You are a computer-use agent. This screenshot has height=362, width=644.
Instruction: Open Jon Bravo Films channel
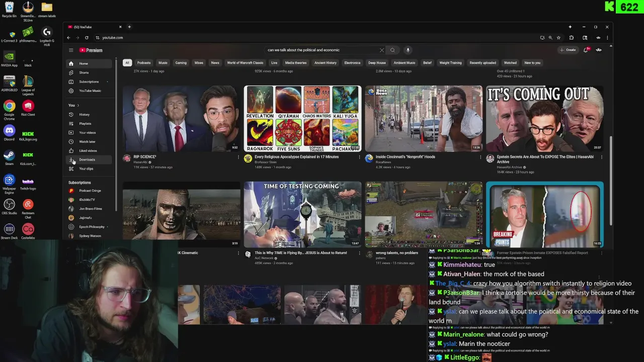(x=90, y=209)
